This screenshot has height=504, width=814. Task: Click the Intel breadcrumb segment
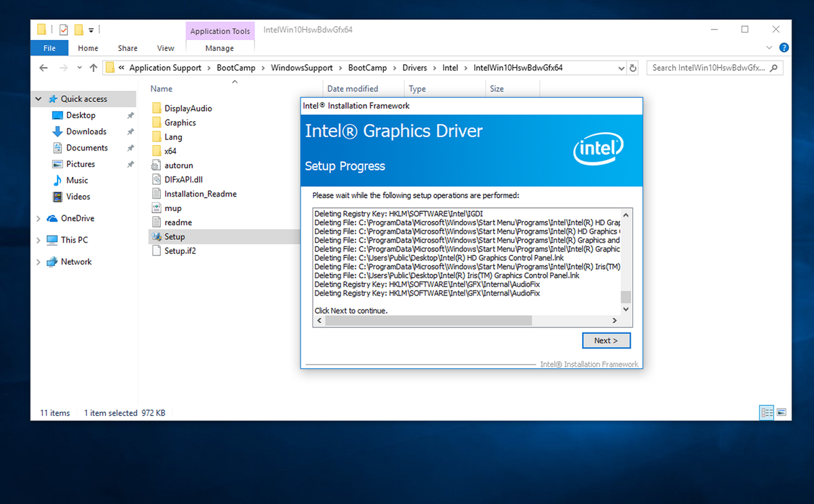[450, 68]
